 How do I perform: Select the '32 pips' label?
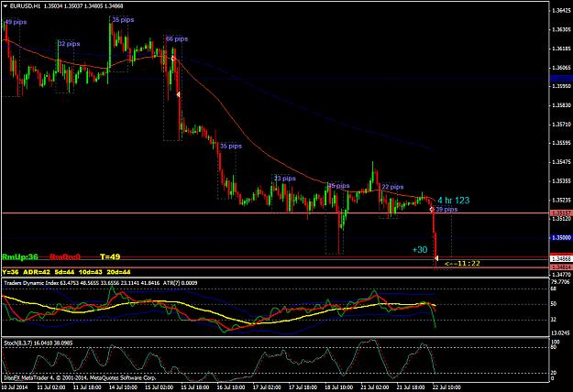(69, 44)
